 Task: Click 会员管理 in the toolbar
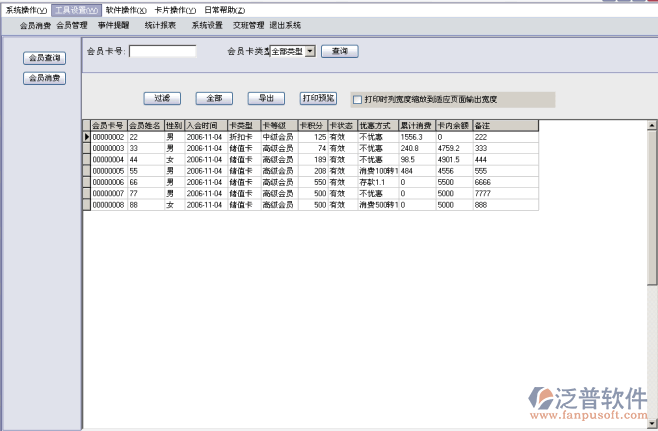(72, 25)
